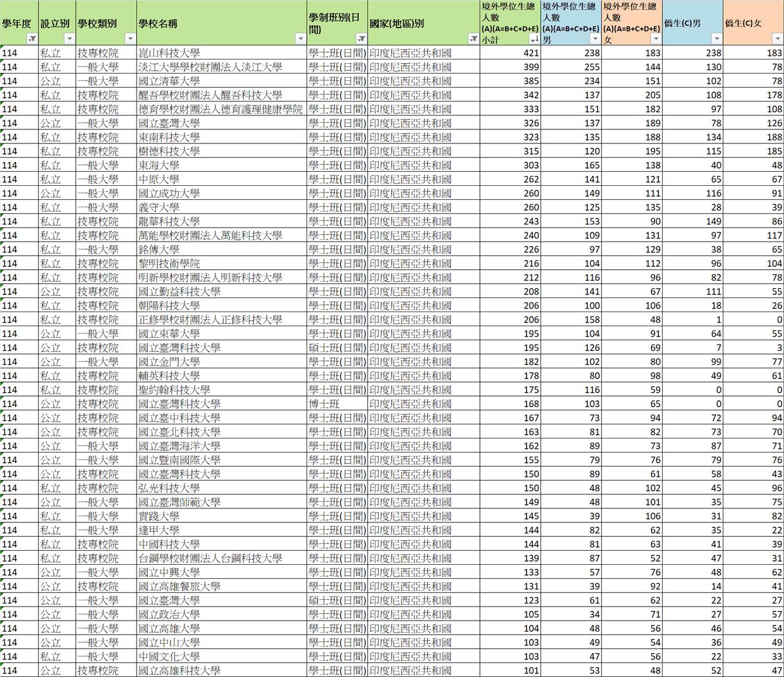Open the descending sort button on 小計 column
The image size is (784, 677).
click(x=534, y=39)
